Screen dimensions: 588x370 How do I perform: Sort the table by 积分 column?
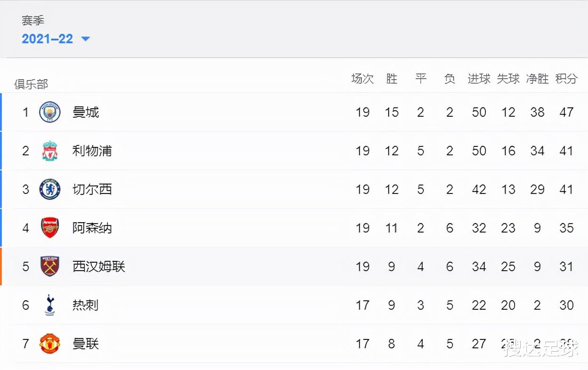click(x=566, y=79)
